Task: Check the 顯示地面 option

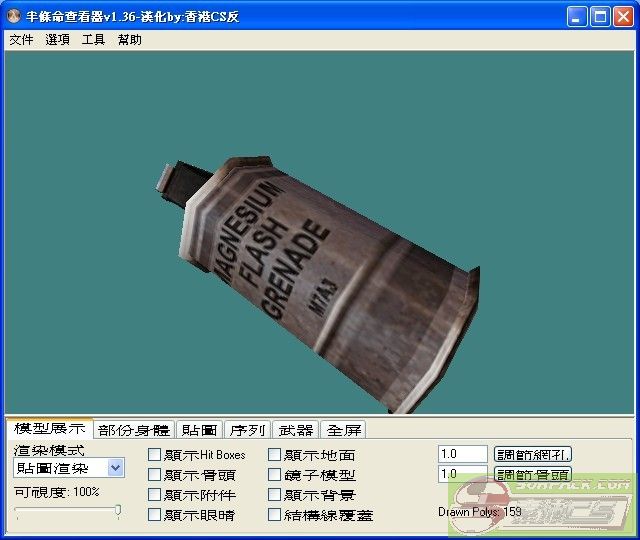Action: pos(275,455)
